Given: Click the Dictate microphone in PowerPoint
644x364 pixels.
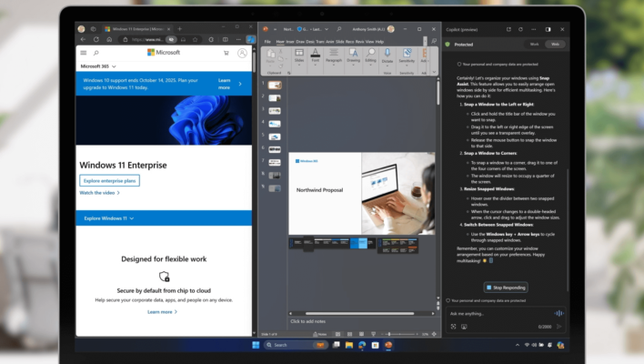Looking at the screenshot, I should (387, 56).
